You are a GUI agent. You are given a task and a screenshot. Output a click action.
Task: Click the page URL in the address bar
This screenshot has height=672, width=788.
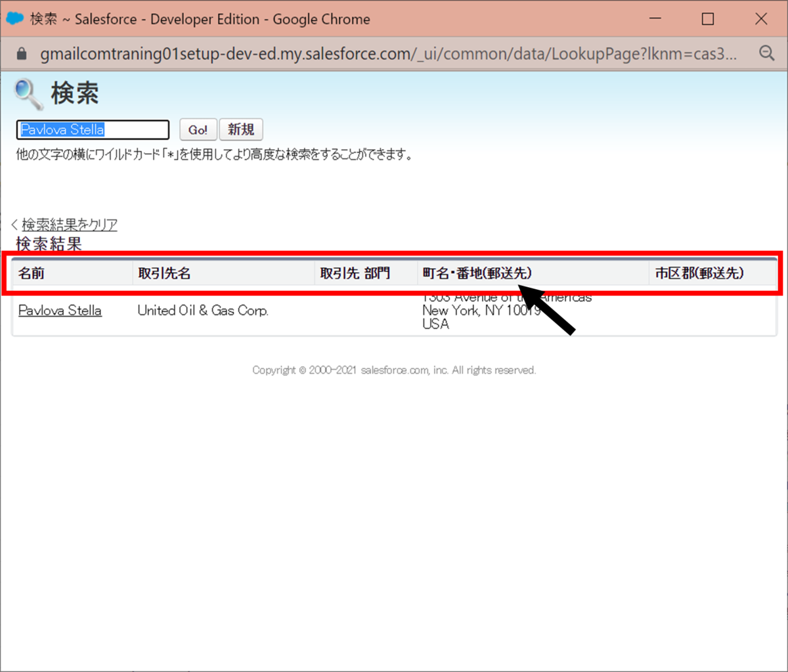(388, 54)
